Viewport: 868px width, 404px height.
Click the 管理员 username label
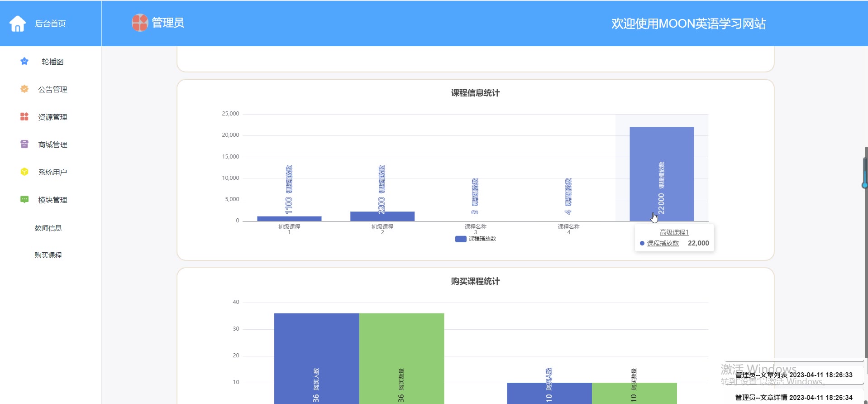point(168,23)
